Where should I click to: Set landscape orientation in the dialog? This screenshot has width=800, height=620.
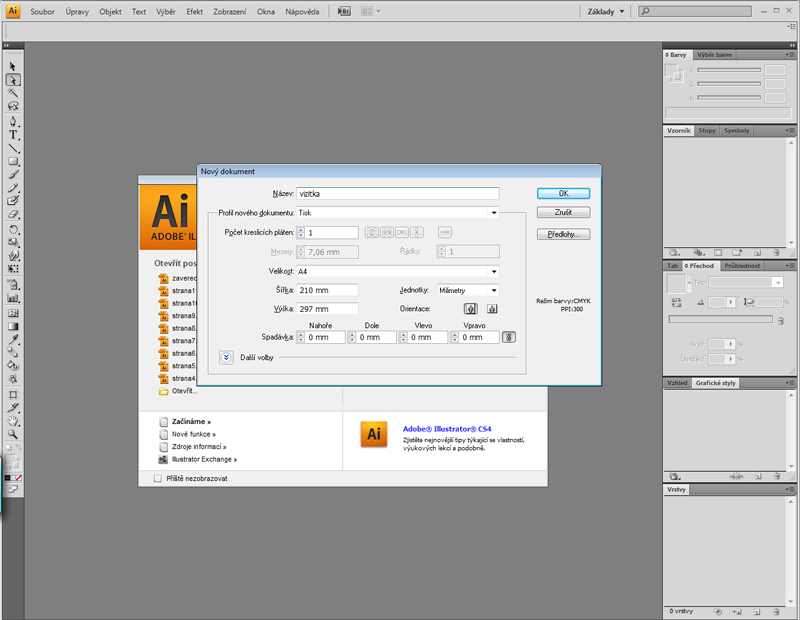pos(491,309)
